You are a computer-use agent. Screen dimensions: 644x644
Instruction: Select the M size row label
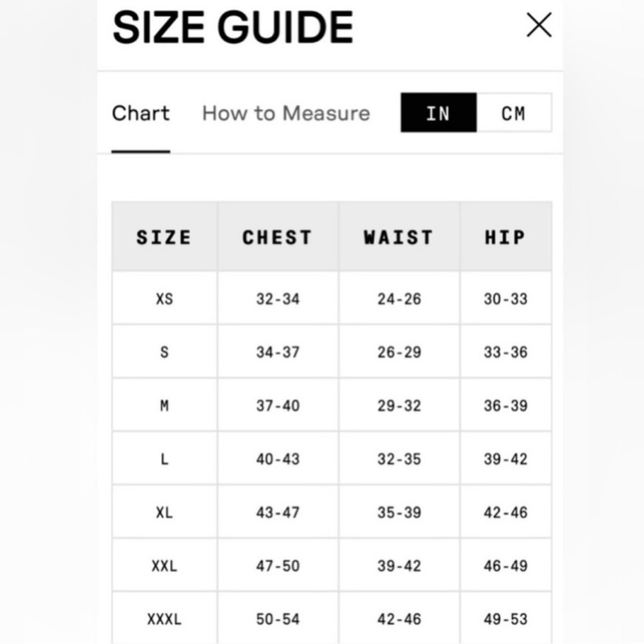pos(164,405)
